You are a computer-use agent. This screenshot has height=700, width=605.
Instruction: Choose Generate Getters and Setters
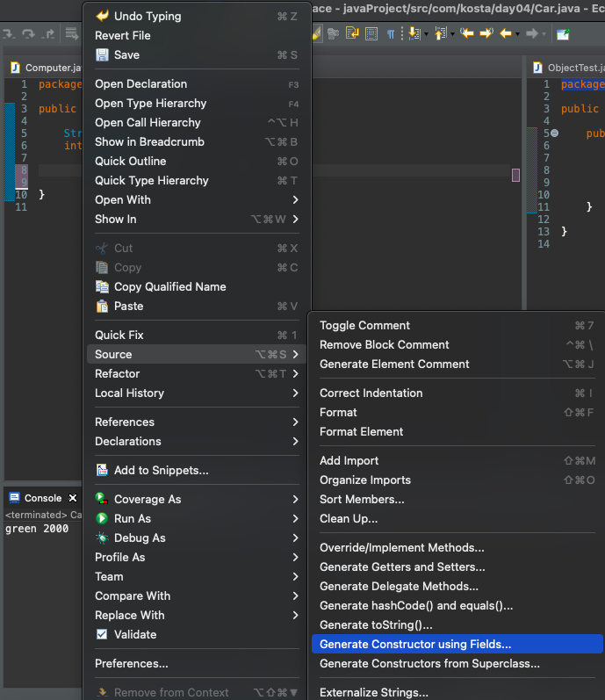tap(457, 567)
